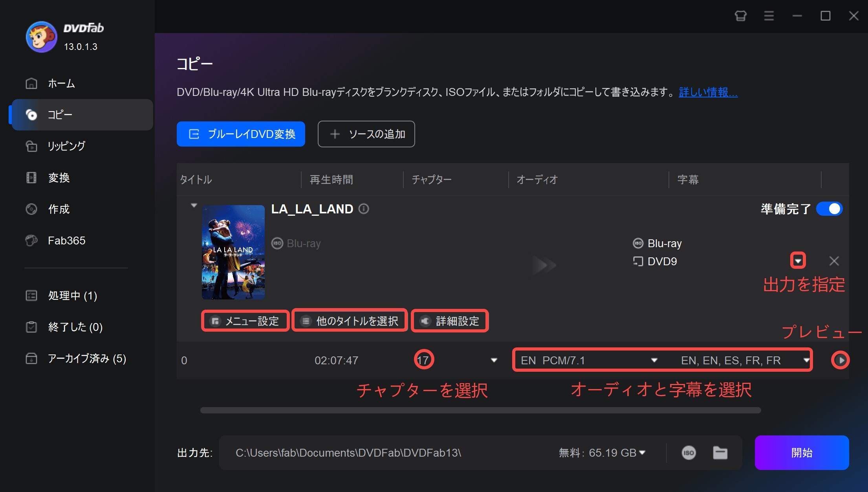Click the 02:07:47 duration value

(x=336, y=360)
